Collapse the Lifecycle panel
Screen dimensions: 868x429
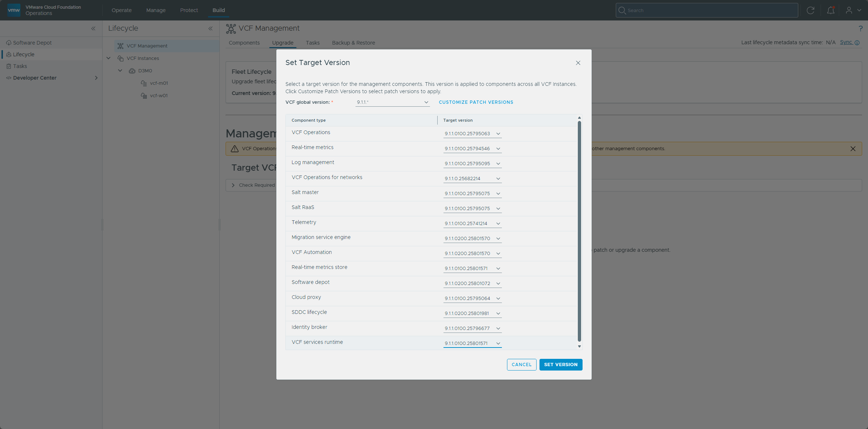click(211, 29)
